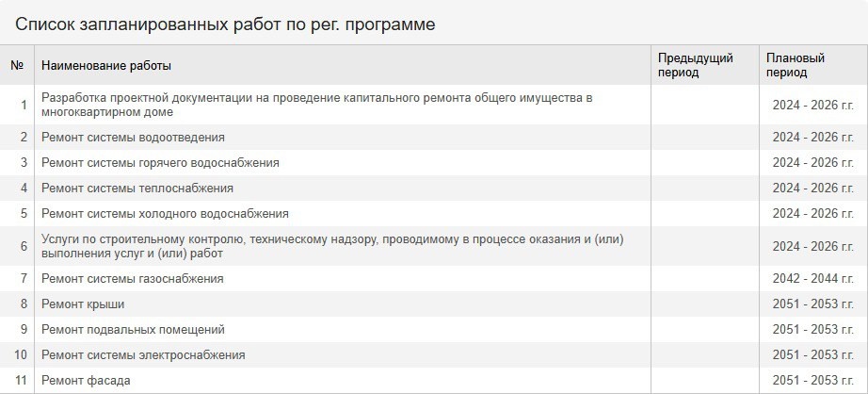Click the empty previous period cell of row 1
Viewport: 868px width, 394px height.
click(705, 105)
